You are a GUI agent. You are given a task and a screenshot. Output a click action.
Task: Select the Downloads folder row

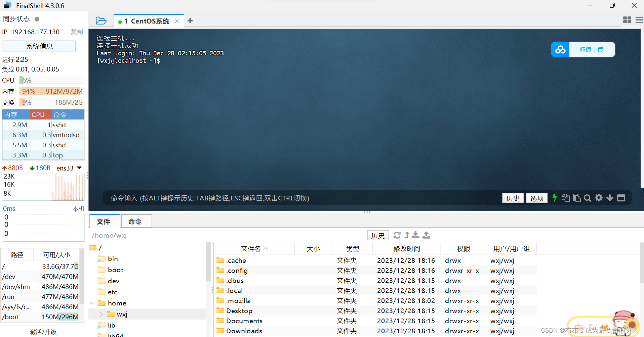click(375, 331)
